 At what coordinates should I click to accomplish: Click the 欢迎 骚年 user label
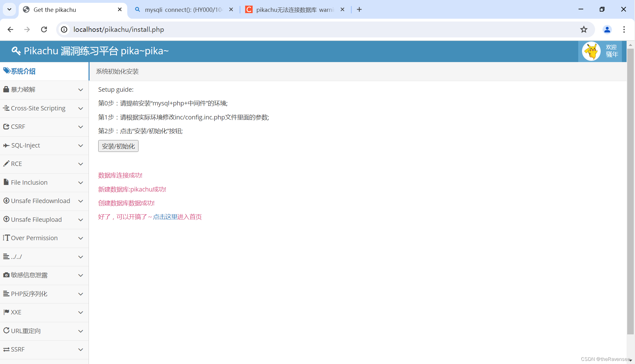(x=612, y=51)
